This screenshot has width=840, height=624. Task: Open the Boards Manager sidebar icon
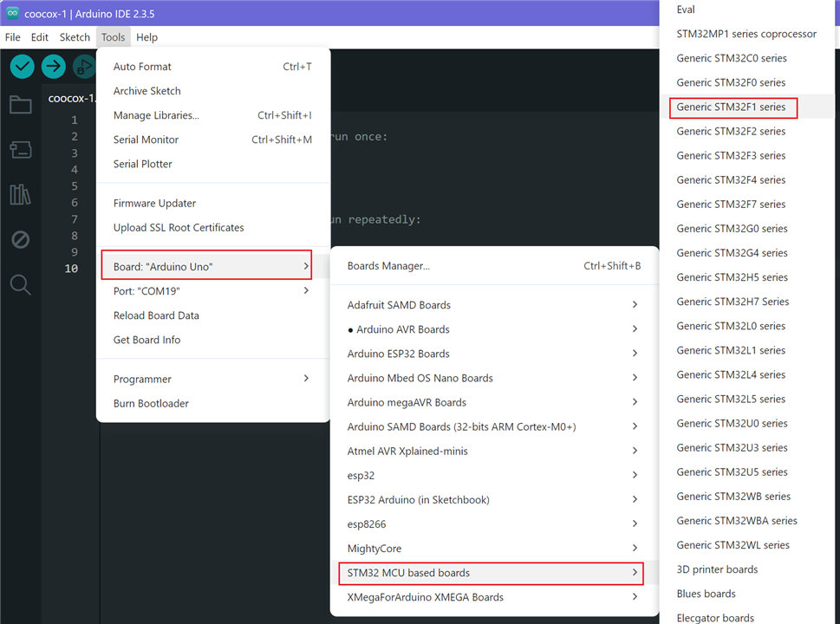pos(20,149)
